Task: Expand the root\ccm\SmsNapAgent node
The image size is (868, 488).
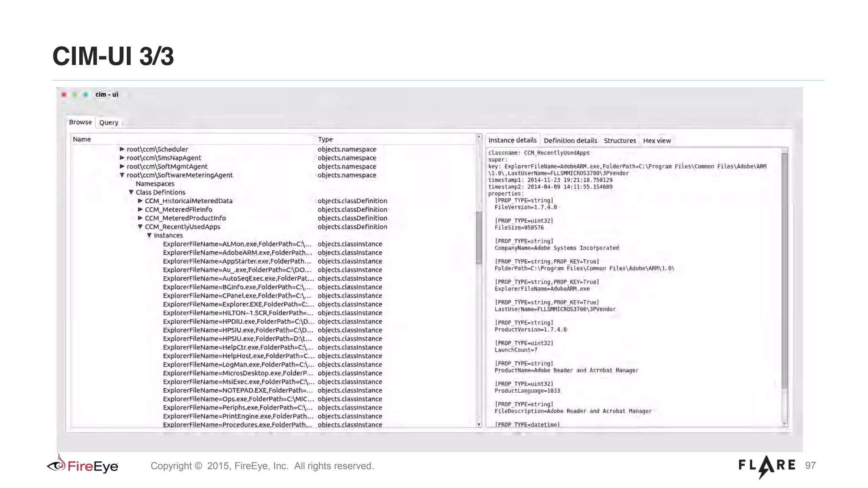Action: pyautogui.click(x=122, y=158)
